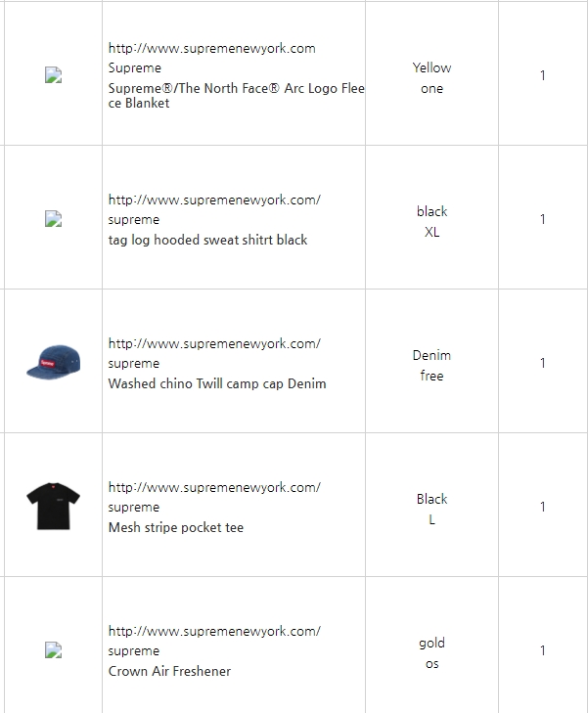Click the black XL option cell
The image size is (588, 713).
pyautogui.click(x=431, y=221)
